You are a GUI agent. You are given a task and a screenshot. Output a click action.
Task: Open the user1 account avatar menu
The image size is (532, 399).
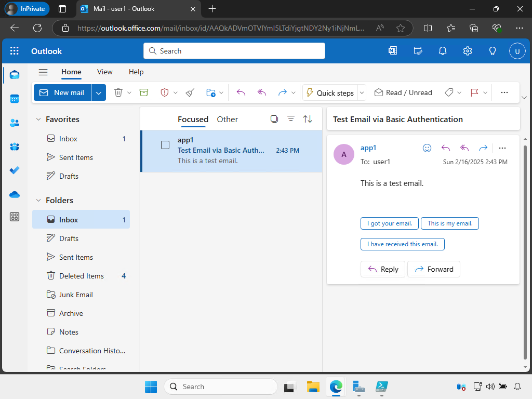coord(517,51)
